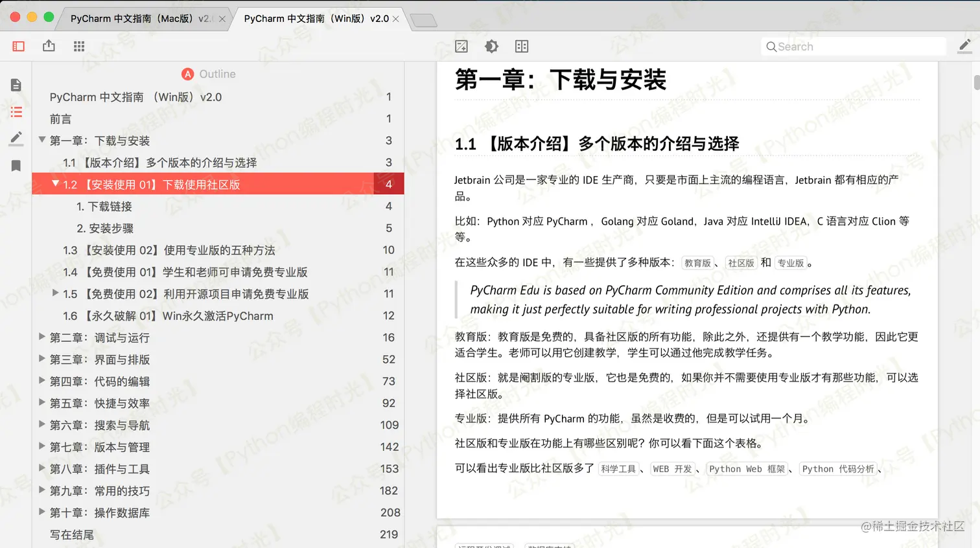Click the red Outline badge icon
The width and height of the screenshot is (980, 548).
[188, 74]
